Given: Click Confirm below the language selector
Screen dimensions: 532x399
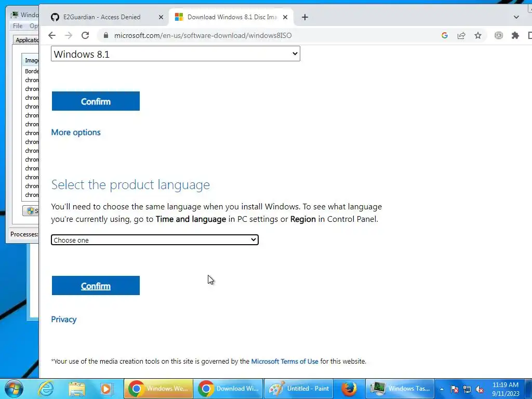Looking at the screenshot, I should [x=96, y=286].
